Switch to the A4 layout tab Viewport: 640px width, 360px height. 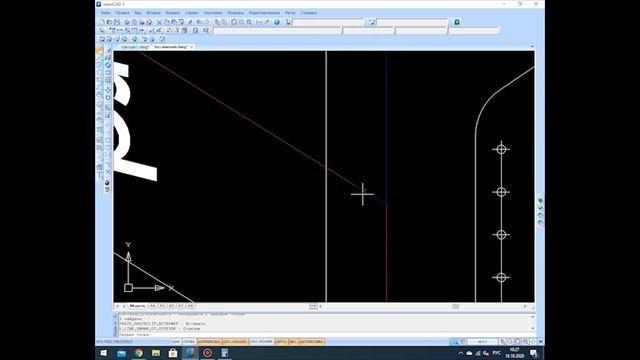click(152, 306)
